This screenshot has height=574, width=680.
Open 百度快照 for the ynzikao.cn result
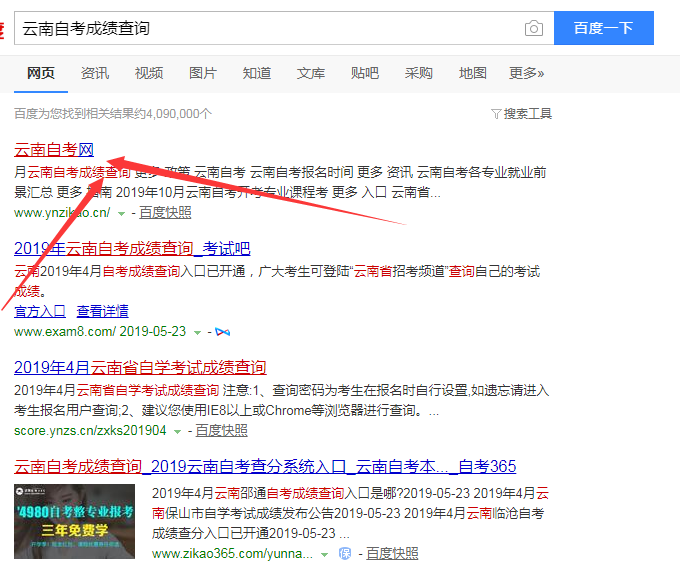(x=165, y=212)
